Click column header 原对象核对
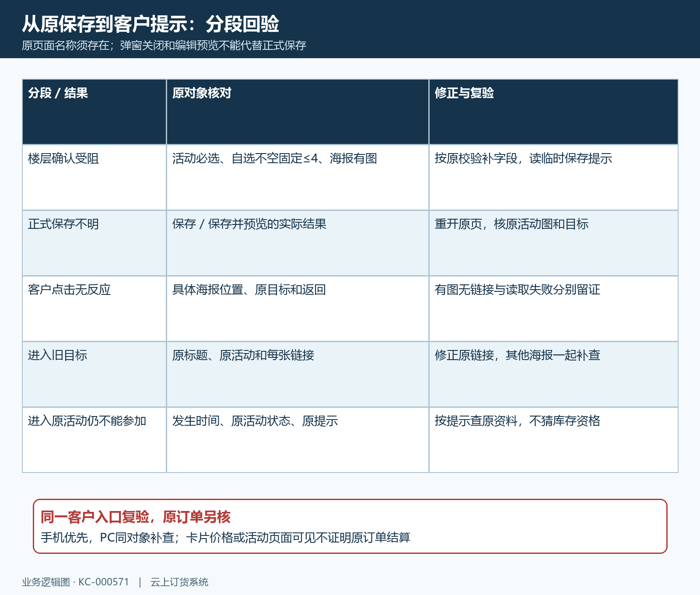This screenshot has height=595, width=700. click(297, 112)
